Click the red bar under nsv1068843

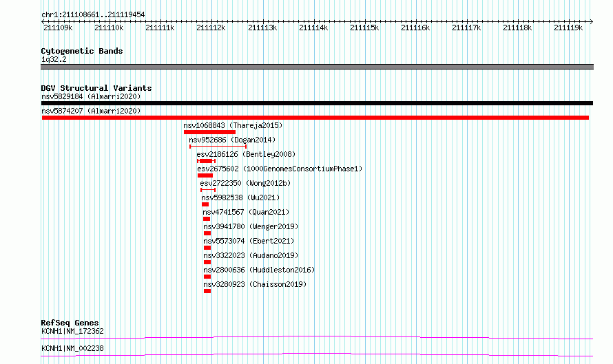[209, 132]
